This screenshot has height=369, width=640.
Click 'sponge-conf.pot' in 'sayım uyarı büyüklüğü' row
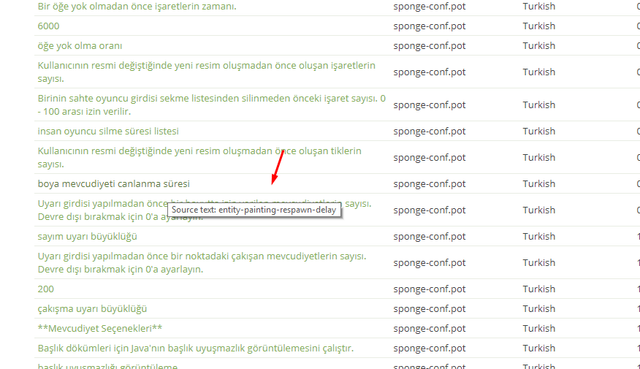pyautogui.click(x=429, y=237)
